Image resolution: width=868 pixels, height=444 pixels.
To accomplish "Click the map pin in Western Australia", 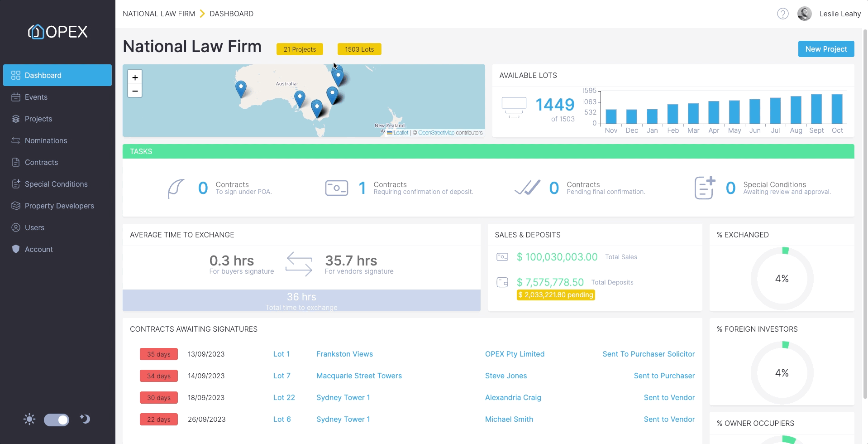I will point(241,89).
